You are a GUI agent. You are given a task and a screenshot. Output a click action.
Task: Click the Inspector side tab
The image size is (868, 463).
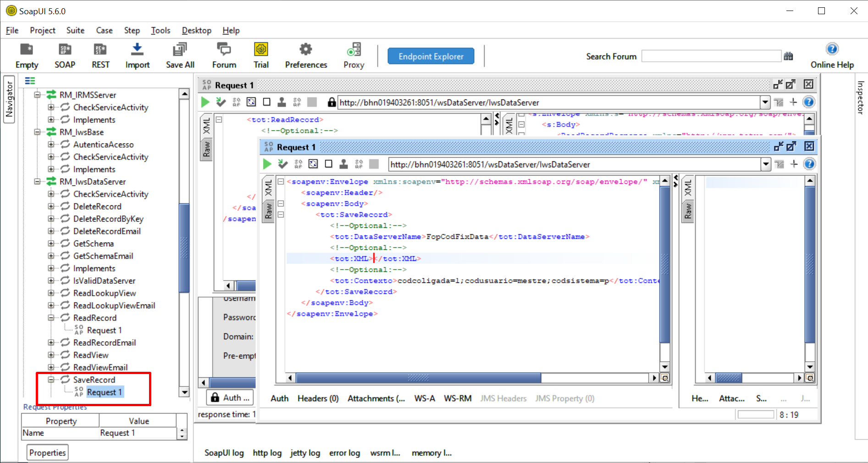860,97
